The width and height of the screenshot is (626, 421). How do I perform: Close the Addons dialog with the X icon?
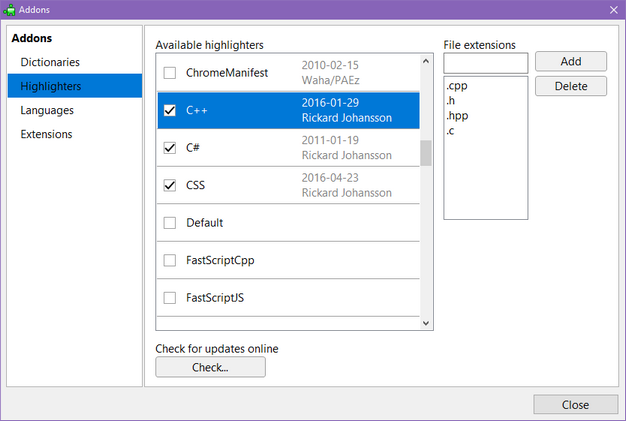click(613, 10)
